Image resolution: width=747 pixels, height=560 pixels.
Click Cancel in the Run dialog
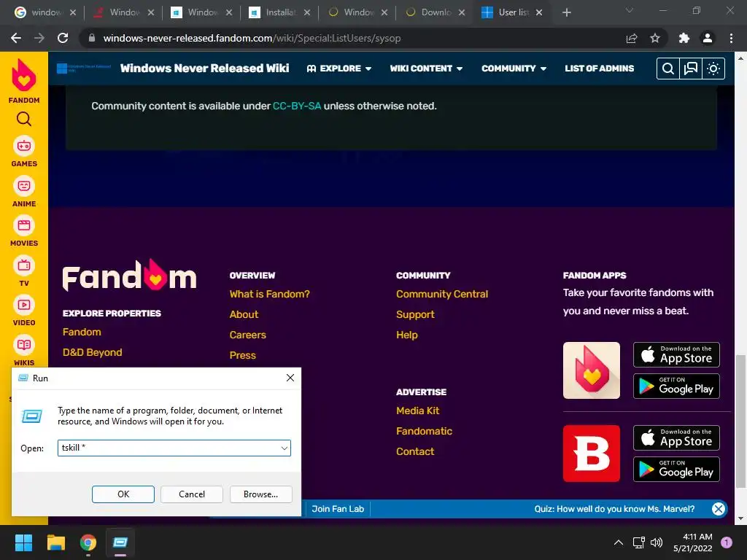click(x=192, y=494)
